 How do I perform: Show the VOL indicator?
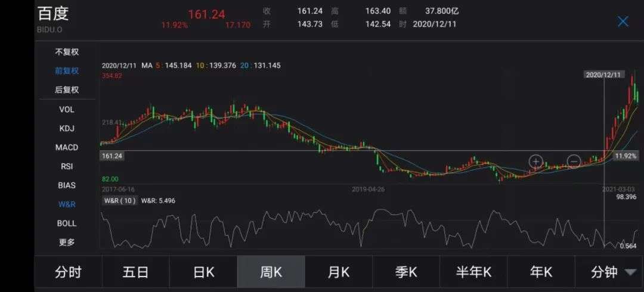pyautogui.click(x=67, y=109)
